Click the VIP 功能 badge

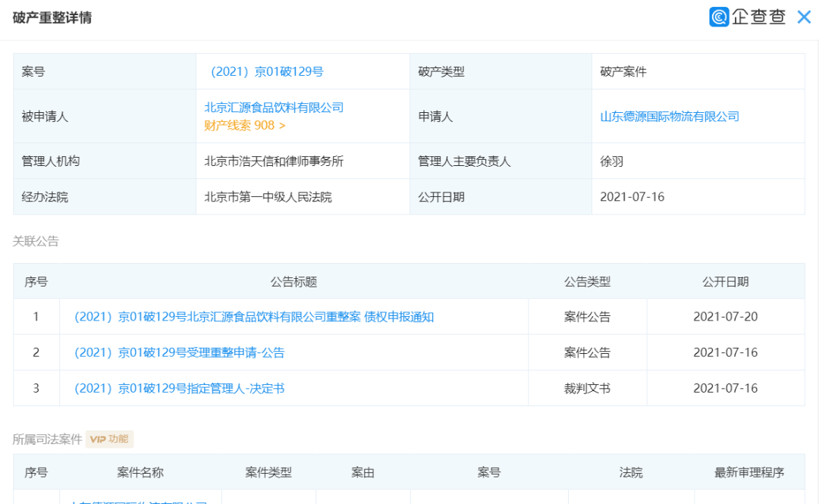[x=110, y=440]
